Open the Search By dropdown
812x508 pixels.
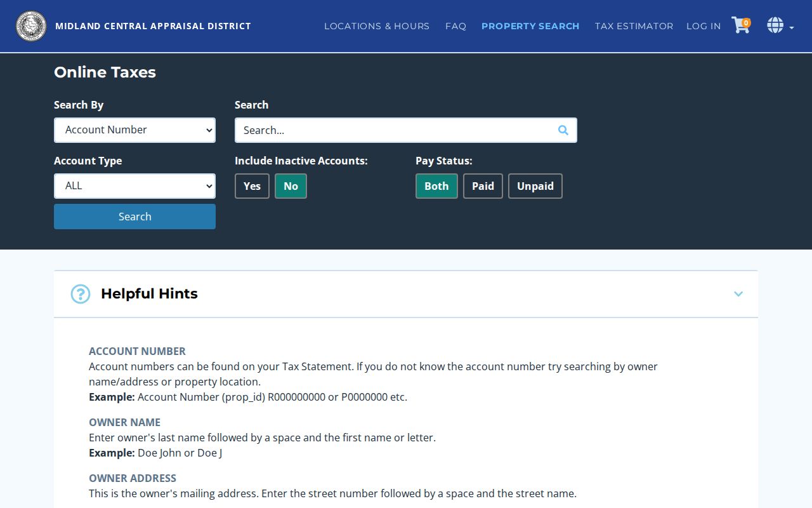point(134,130)
